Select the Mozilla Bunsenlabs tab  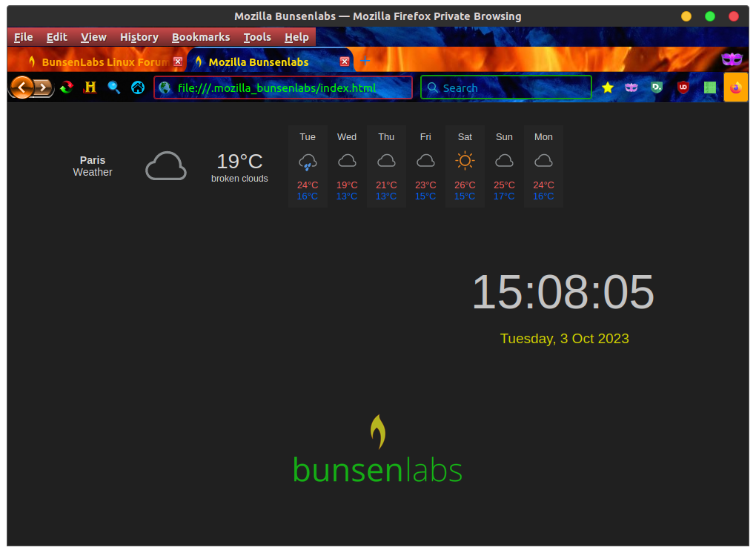[x=270, y=62]
